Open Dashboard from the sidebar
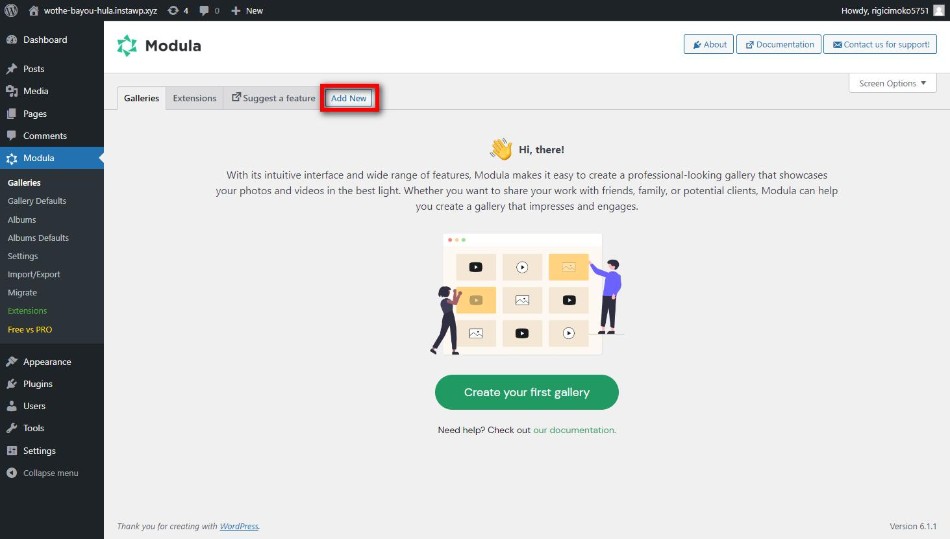 click(45, 40)
